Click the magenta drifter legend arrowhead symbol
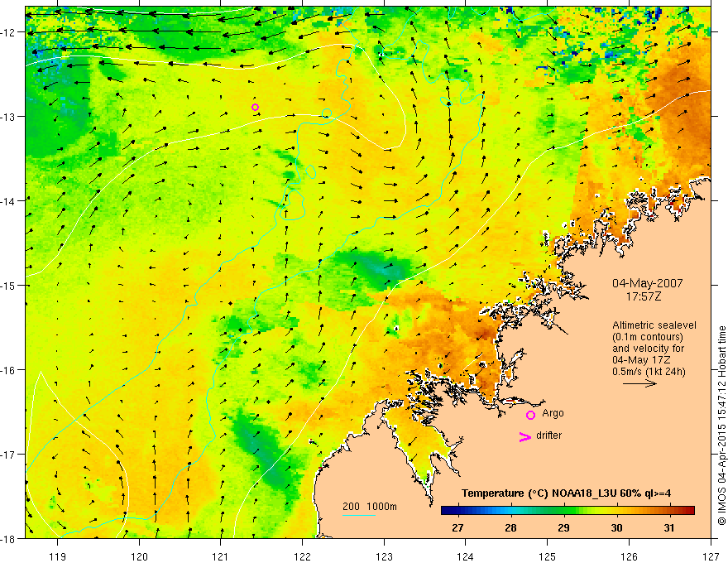728x563 pixels. (524, 436)
